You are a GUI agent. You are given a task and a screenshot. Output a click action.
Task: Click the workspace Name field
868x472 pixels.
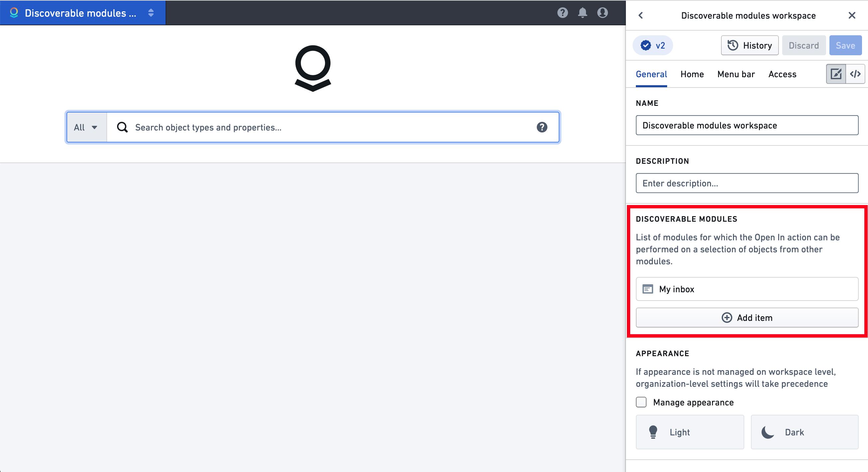(x=747, y=125)
